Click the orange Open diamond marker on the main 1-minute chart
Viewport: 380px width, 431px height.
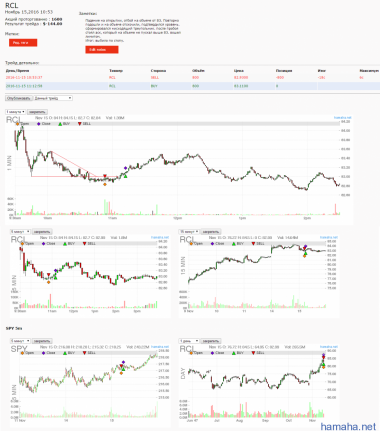tap(105, 184)
